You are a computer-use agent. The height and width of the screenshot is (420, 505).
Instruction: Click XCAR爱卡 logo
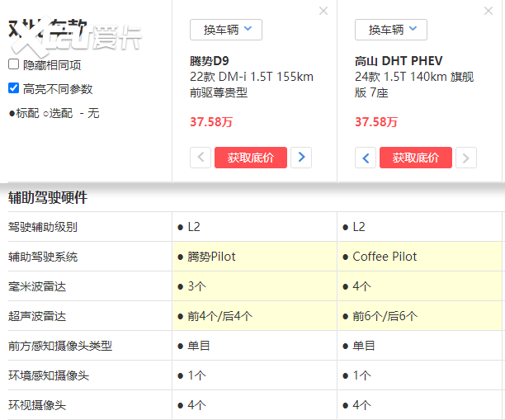[x=76, y=37]
